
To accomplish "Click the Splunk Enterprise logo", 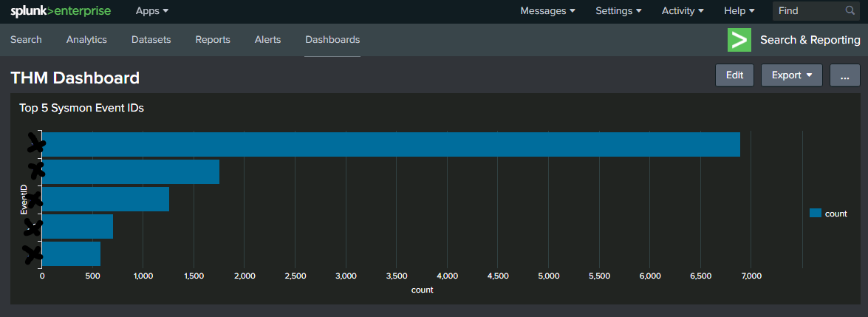I will (x=61, y=11).
